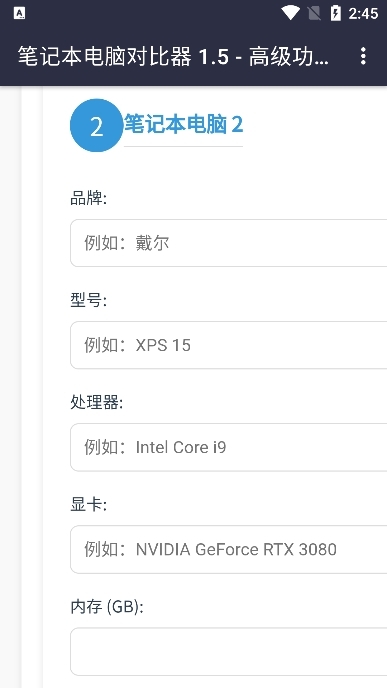387x688 pixels.
Task: Tap the battery charging status icon
Action: click(x=336, y=13)
